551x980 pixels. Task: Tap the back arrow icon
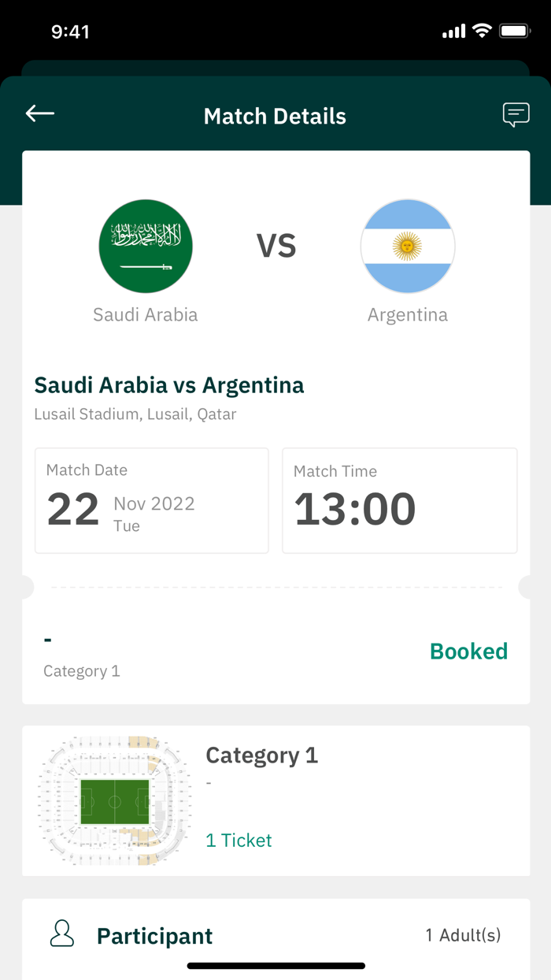(40, 113)
